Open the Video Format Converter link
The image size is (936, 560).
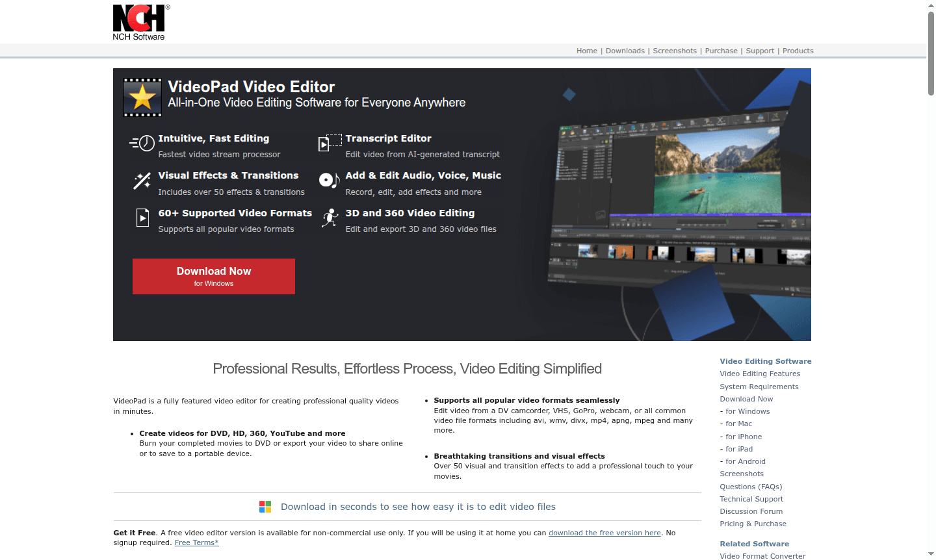click(762, 556)
